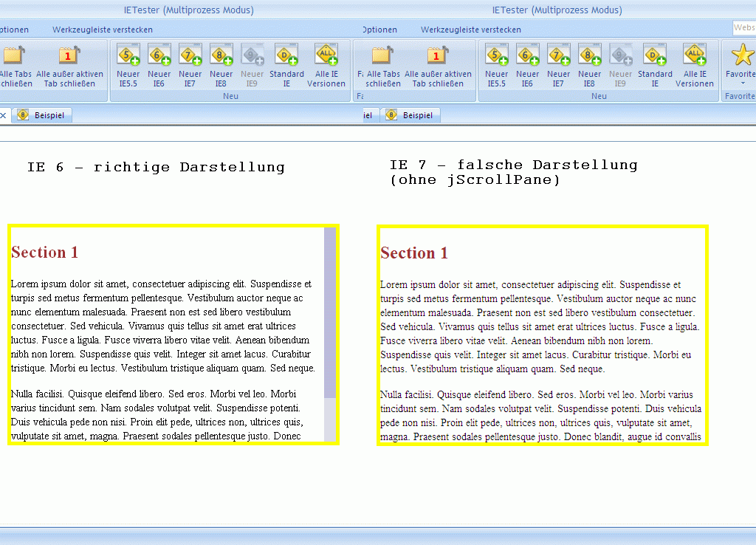
Task: Click Neuer IE6 icon in right window
Action: (527, 66)
